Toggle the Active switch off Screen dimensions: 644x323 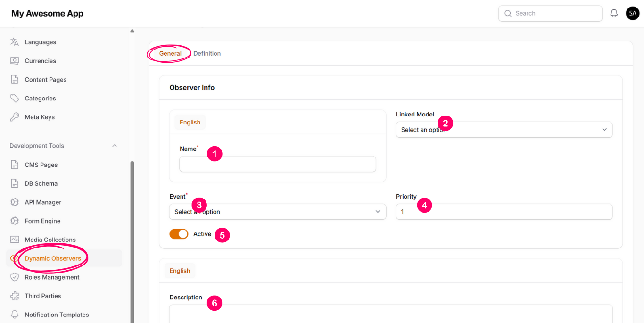[179, 234]
